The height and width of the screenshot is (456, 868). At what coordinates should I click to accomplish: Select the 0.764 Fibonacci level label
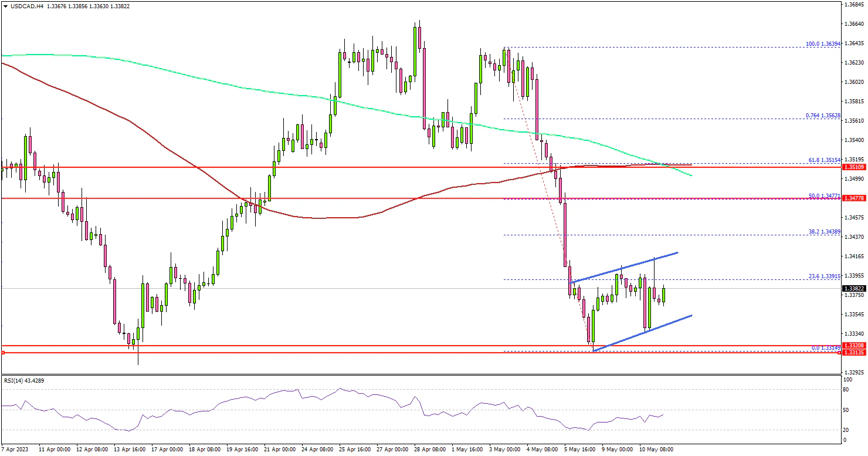click(x=823, y=116)
